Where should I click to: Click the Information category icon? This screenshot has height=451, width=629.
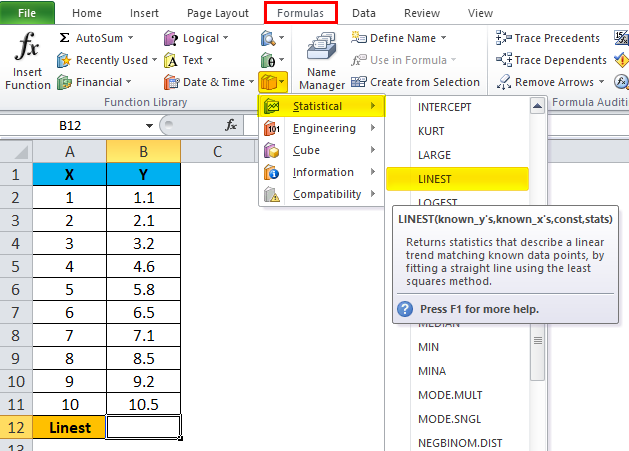(x=272, y=173)
